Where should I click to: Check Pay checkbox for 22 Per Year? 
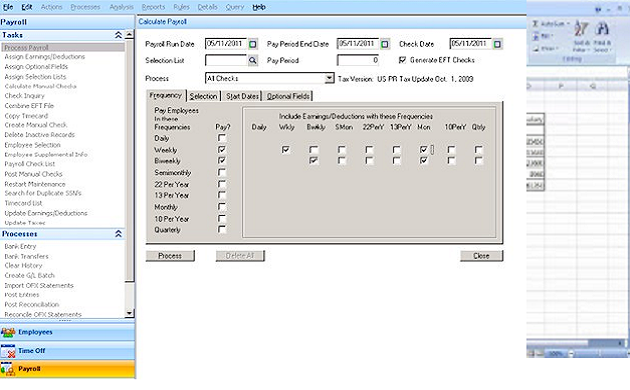[x=222, y=184]
